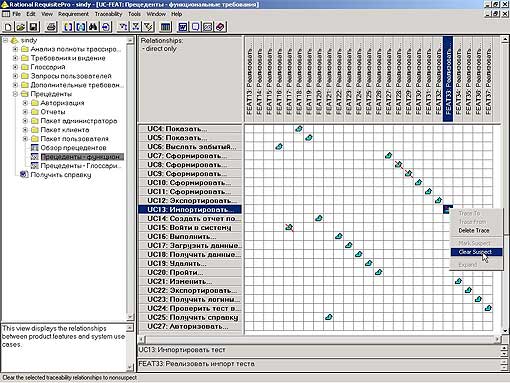This screenshot has width=510, height=383.
Task: Expand the Пакет клиента subfolder
Action: pos(25,130)
